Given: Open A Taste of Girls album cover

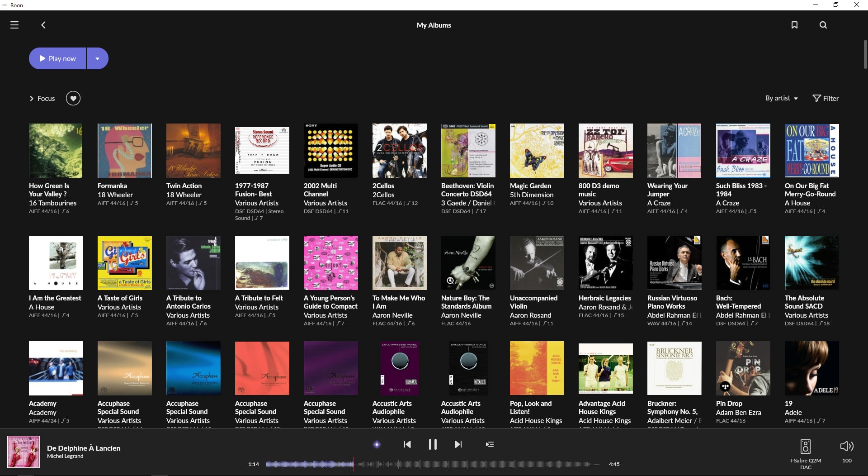Looking at the screenshot, I should (x=125, y=263).
